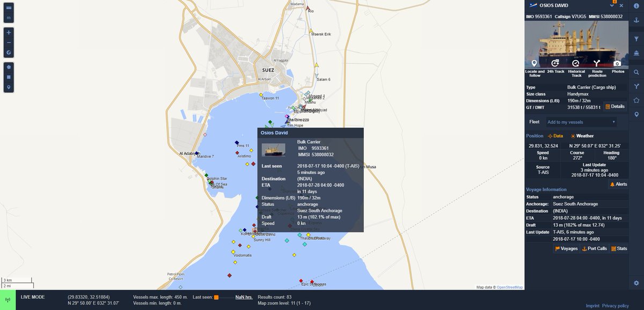
Task: Select the map pin tool in left toolbar
Action: [x=9, y=87]
